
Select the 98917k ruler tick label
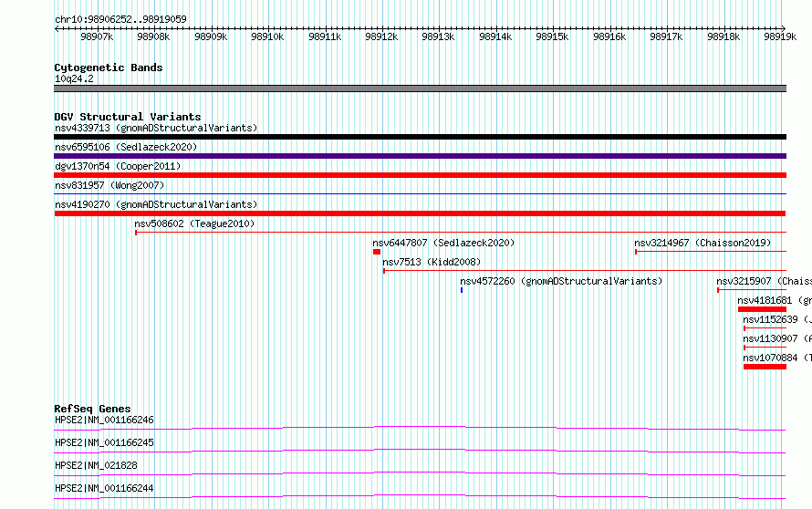click(666, 36)
